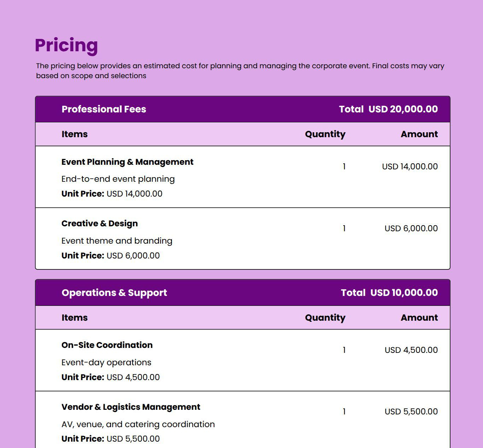Click the On-Site Coordination amount in the Amount column
This screenshot has height=448, width=483.
pos(411,350)
